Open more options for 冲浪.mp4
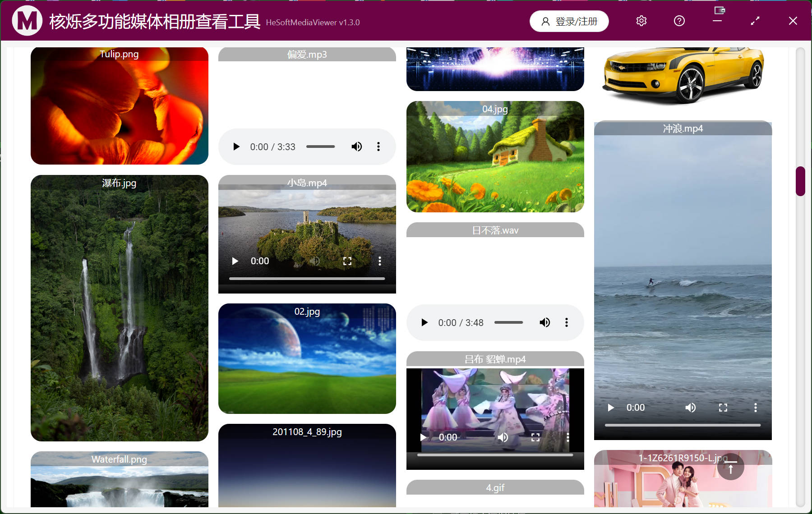Viewport: 812px width, 514px height. point(756,408)
